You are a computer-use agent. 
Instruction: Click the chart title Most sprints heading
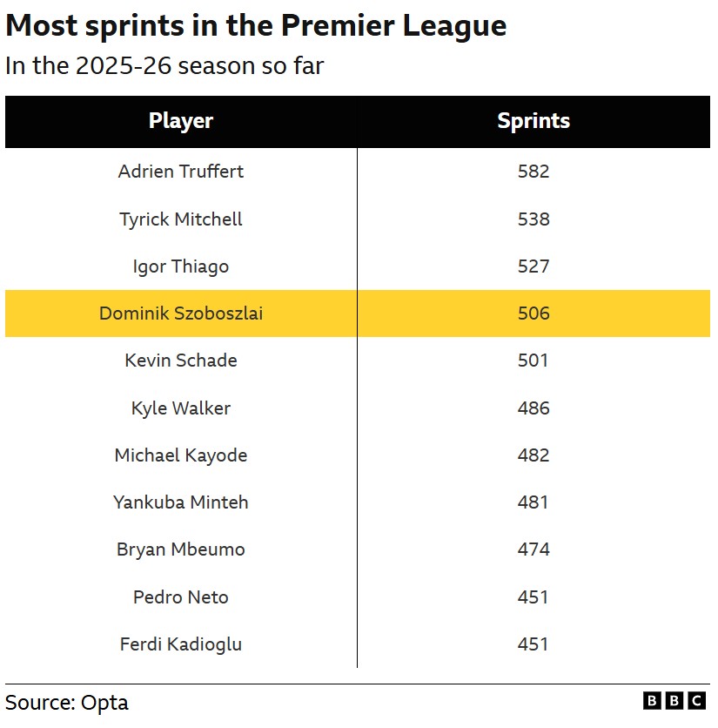pyautogui.click(x=256, y=26)
